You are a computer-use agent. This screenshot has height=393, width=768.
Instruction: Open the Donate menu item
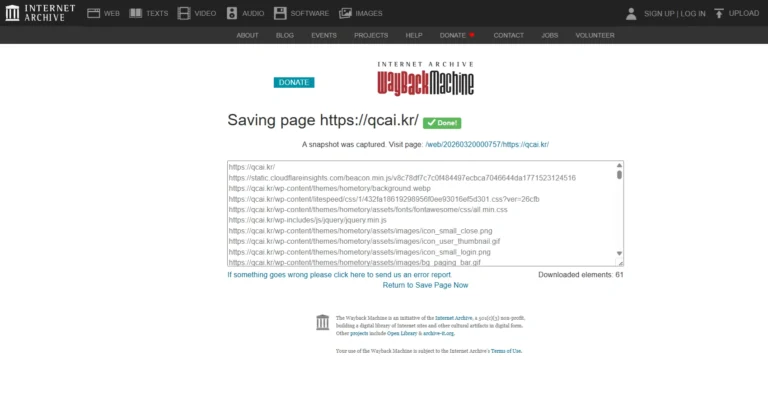pyautogui.click(x=457, y=35)
